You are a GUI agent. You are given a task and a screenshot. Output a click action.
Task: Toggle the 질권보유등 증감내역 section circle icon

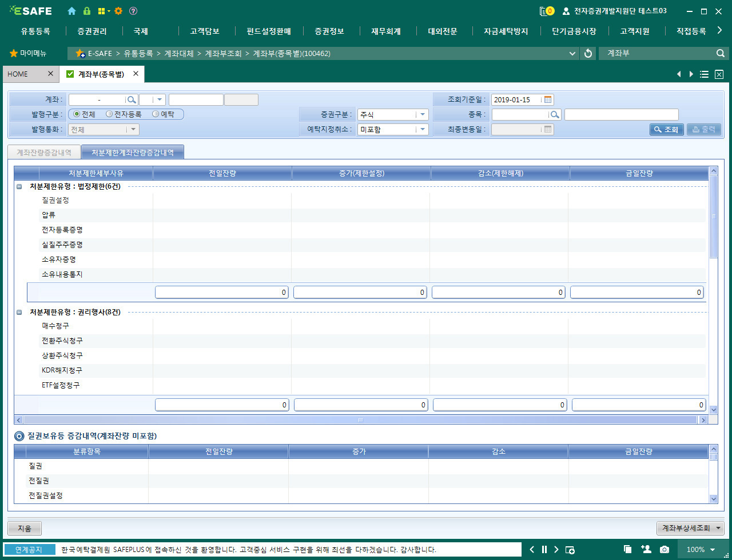(x=19, y=436)
